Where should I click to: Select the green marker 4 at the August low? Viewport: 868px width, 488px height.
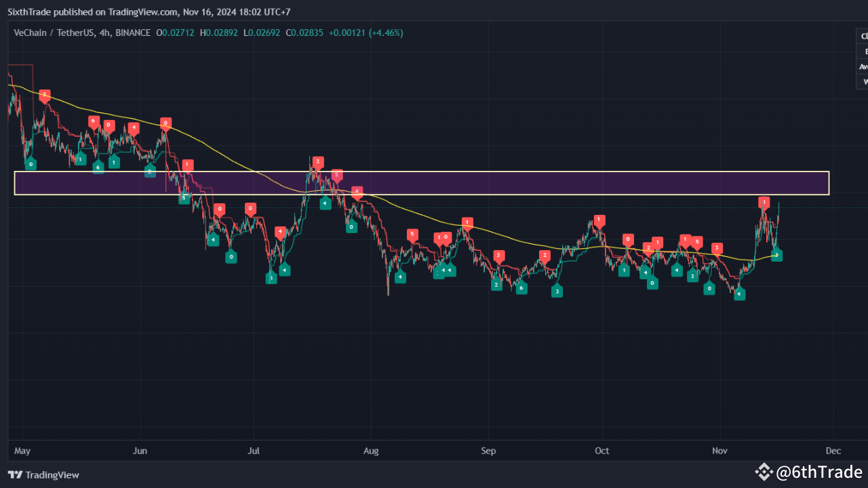400,277
